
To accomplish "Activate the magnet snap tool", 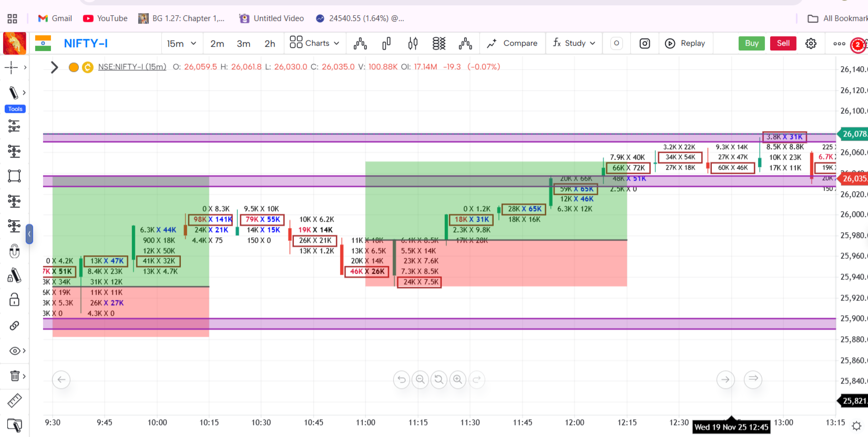I will 14,252.
